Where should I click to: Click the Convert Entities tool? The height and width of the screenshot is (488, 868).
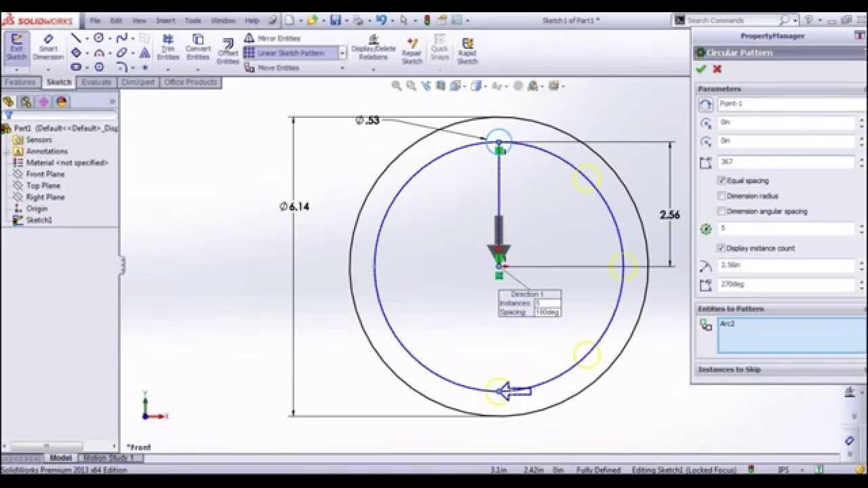click(x=198, y=47)
